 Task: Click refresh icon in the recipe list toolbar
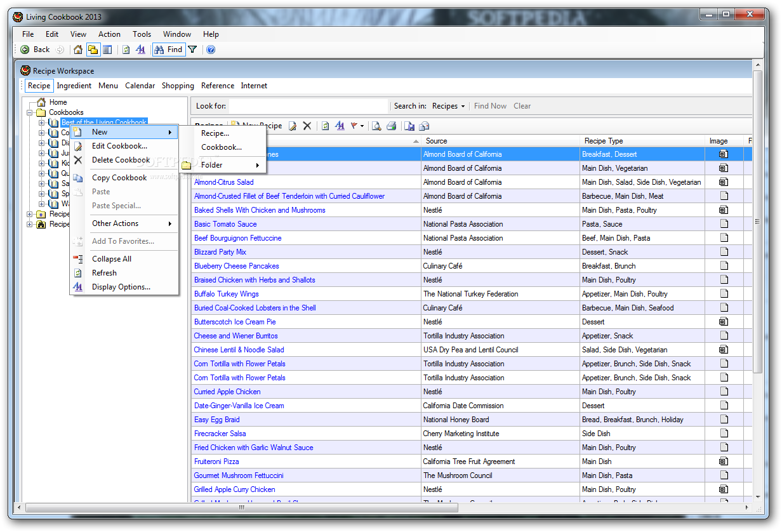tap(325, 126)
